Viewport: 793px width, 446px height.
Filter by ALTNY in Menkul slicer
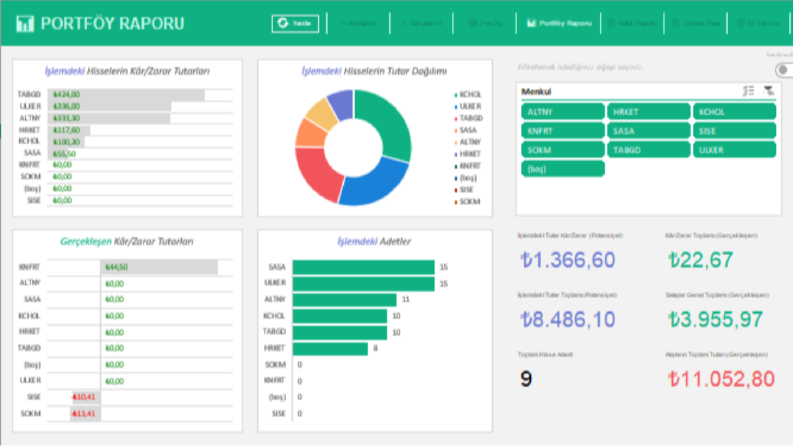pos(562,112)
